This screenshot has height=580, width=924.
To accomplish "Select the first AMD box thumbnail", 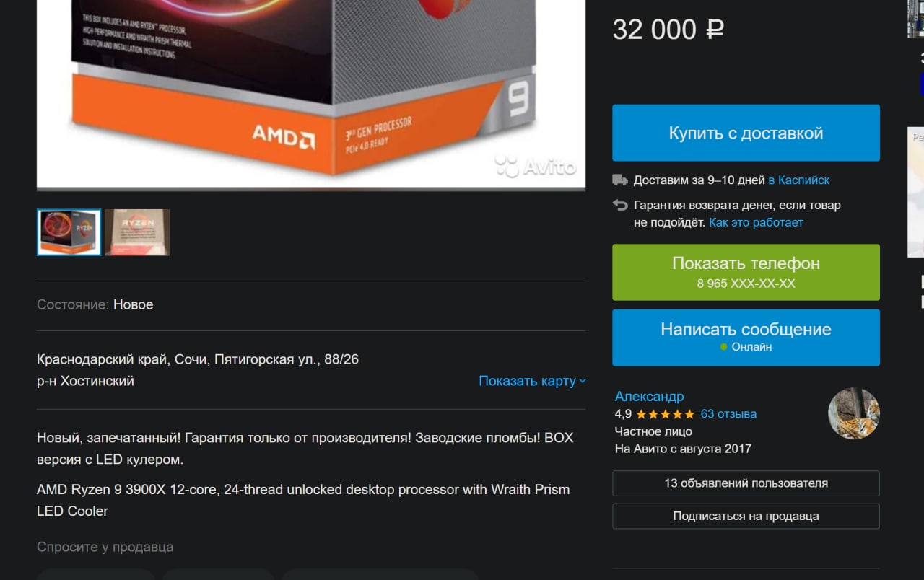I will 69,232.
